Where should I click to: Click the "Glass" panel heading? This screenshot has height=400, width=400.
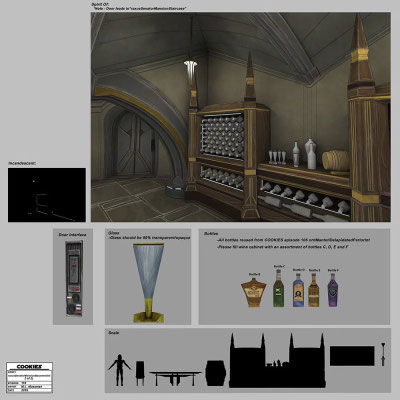pos(114,233)
